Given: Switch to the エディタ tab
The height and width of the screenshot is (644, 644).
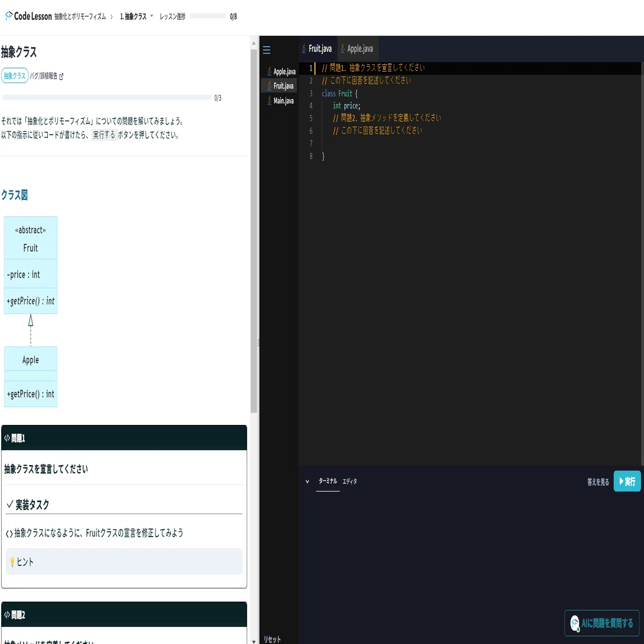Looking at the screenshot, I should (350, 482).
